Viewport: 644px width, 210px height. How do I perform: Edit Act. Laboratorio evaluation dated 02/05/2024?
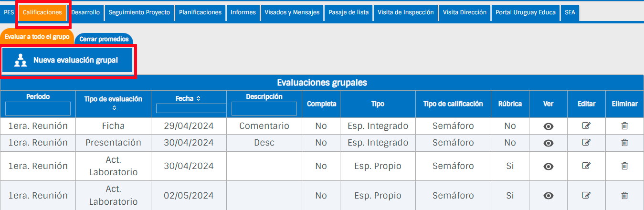coord(586,195)
